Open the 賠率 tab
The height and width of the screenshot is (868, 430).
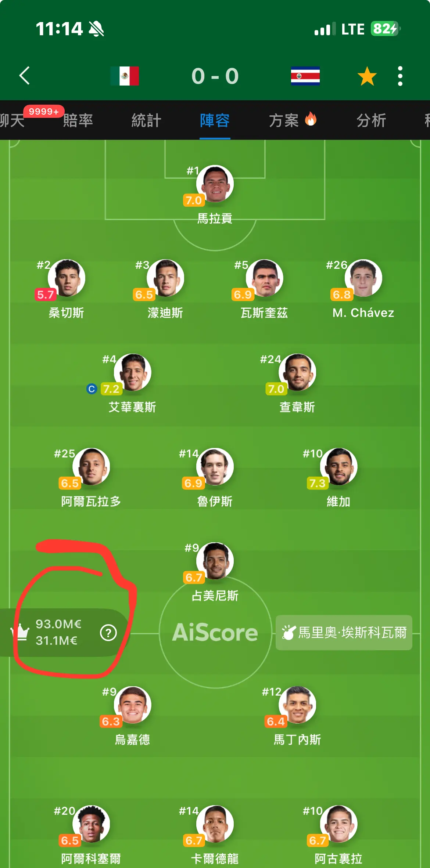(x=78, y=120)
